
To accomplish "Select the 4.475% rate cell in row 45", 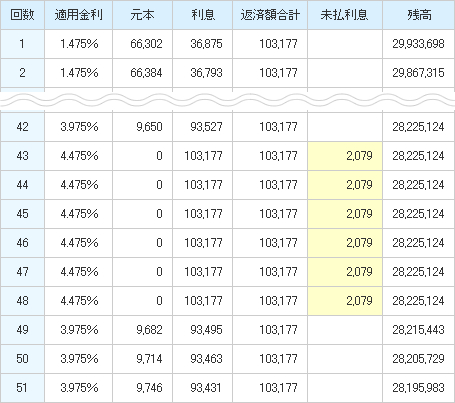I will coord(79,214).
